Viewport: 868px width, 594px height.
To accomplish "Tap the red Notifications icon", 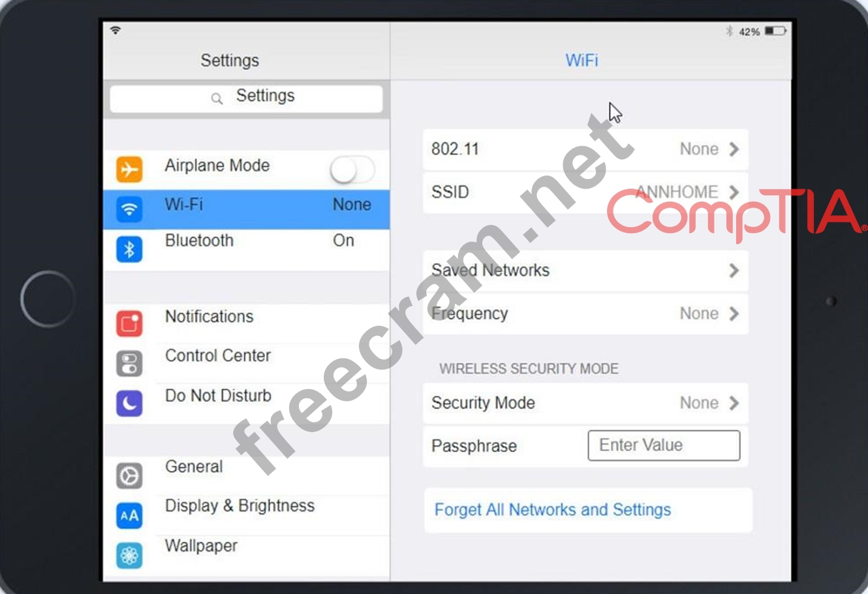I will (129, 323).
